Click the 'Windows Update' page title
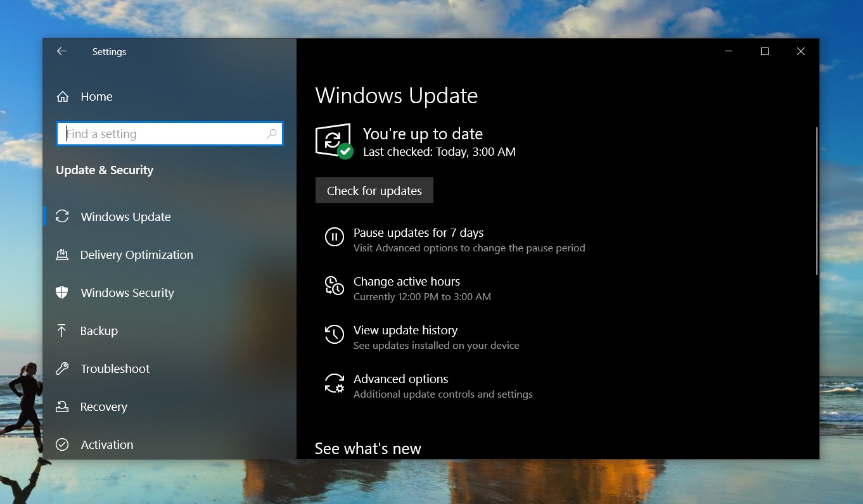 pyautogui.click(x=397, y=96)
